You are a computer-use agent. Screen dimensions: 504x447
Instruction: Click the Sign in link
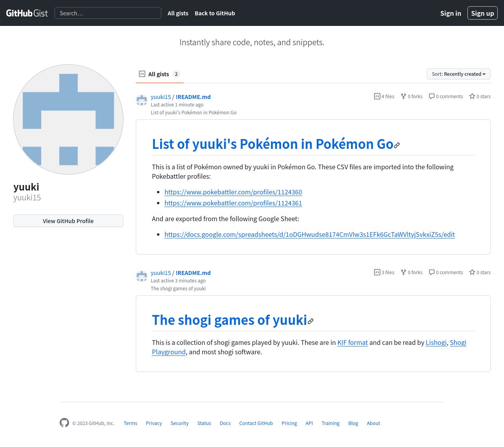click(x=451, y=13)
